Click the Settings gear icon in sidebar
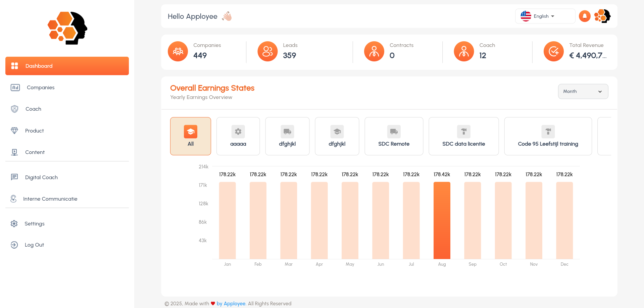This screenshot has width=644, height=308. (x=14, y=223)
